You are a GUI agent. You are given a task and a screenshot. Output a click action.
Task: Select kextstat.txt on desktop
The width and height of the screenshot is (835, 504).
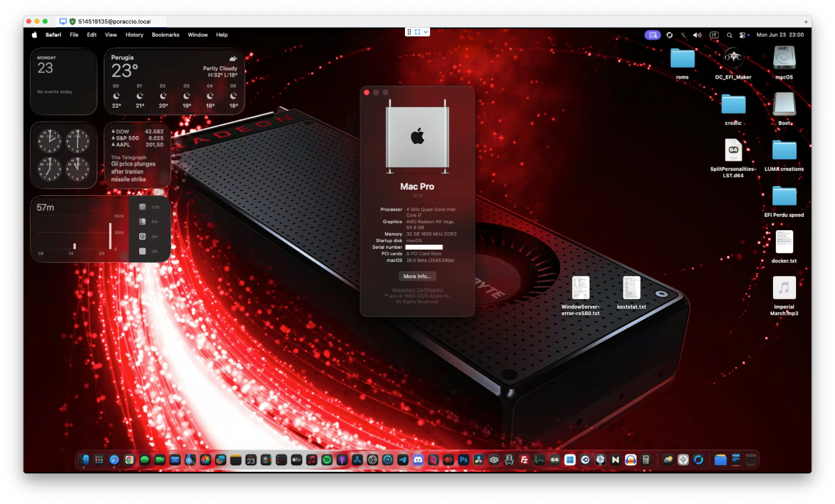click(x=632, y=293)
